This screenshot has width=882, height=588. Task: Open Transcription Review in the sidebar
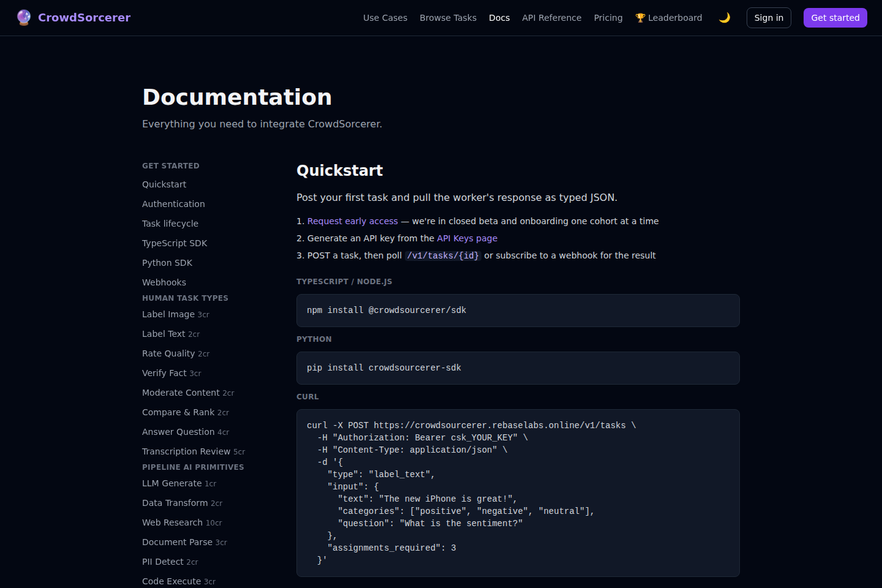(194, 451)
